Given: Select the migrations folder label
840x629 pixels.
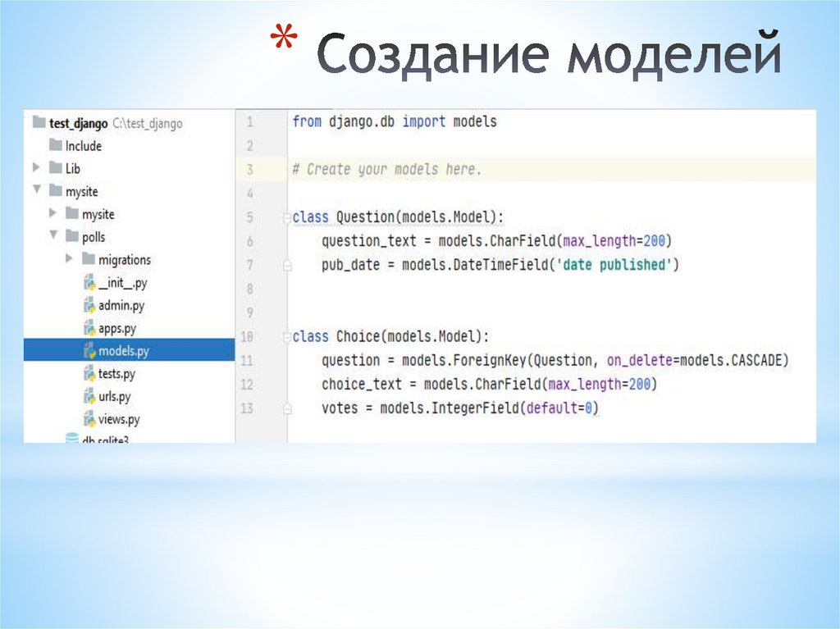Looking at the screenshot, I should tap(125, 260).
